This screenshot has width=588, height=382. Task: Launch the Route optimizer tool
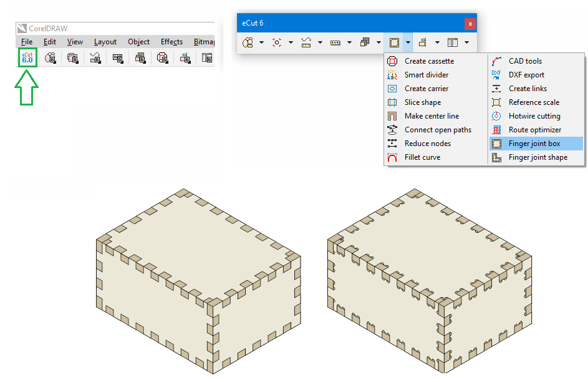click(534, 130)
